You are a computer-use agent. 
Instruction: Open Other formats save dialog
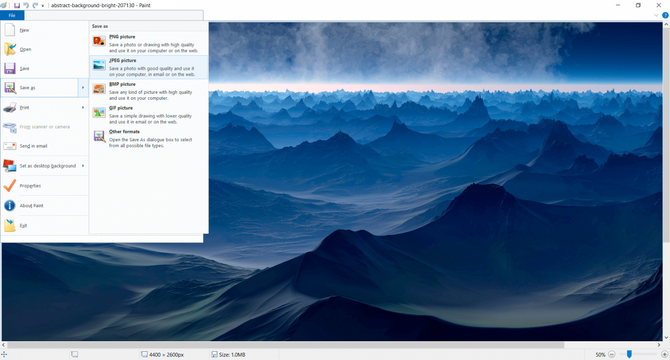coord(149,138)
